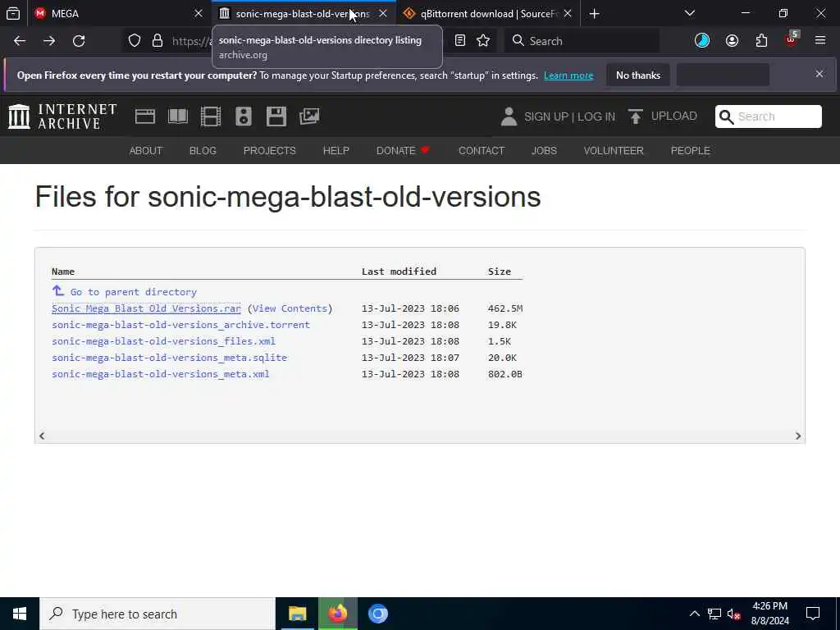Open the _meta.sqlite file link
This screenshot has height=630, width=840.
(169, 358)
